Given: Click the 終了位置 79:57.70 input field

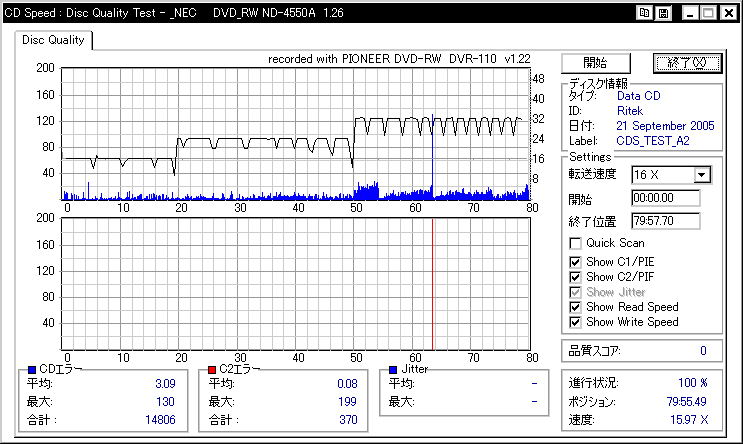Looking at the screenshot, I should (x=666, y=221).
